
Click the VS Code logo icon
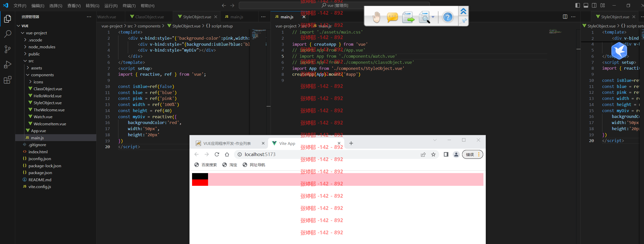6,5
